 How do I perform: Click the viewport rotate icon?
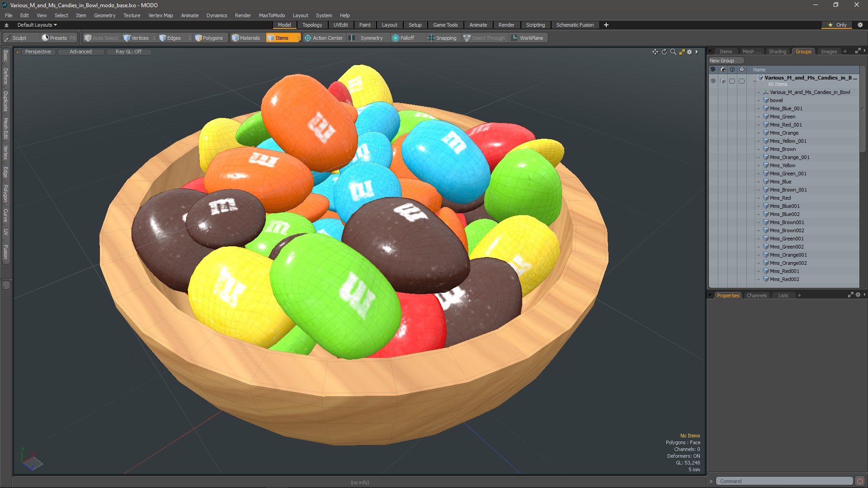pyautogui.click(x=664, y=52)
